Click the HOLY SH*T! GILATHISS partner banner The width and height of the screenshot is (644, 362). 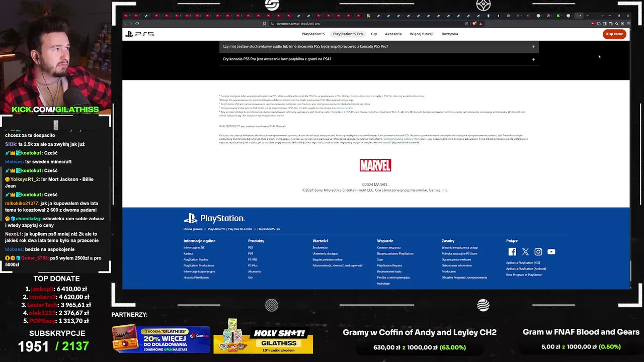click(264, 337)
